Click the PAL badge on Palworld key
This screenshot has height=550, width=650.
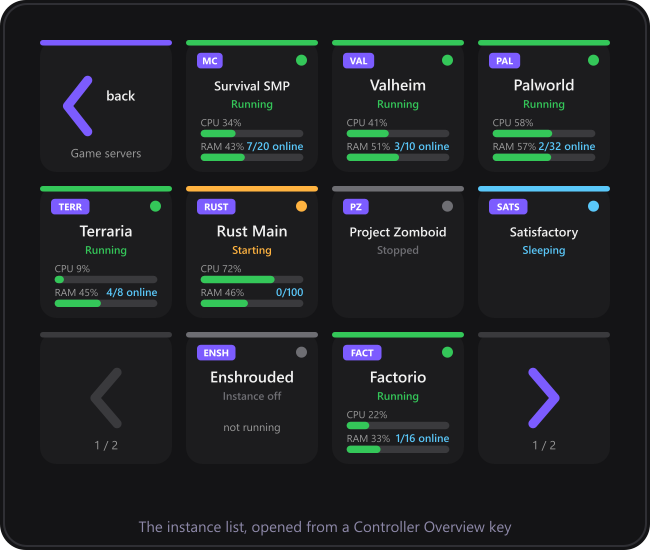(504, 61)
